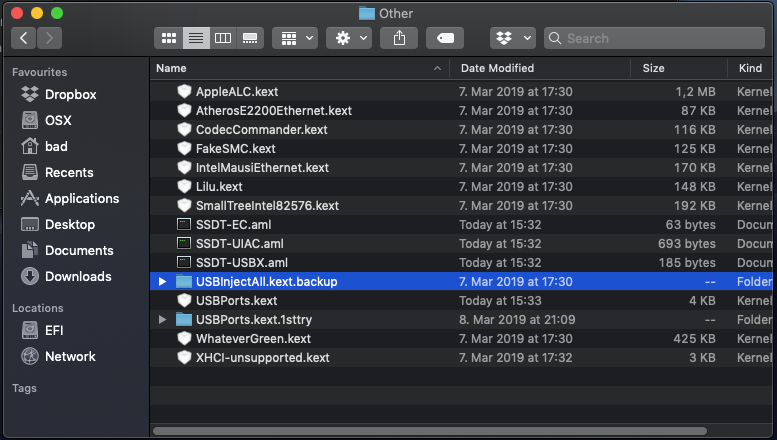The height and width of the screenshot is (440, 777).
Task: Click the 693 bytes size value
Action: point(687,244)
